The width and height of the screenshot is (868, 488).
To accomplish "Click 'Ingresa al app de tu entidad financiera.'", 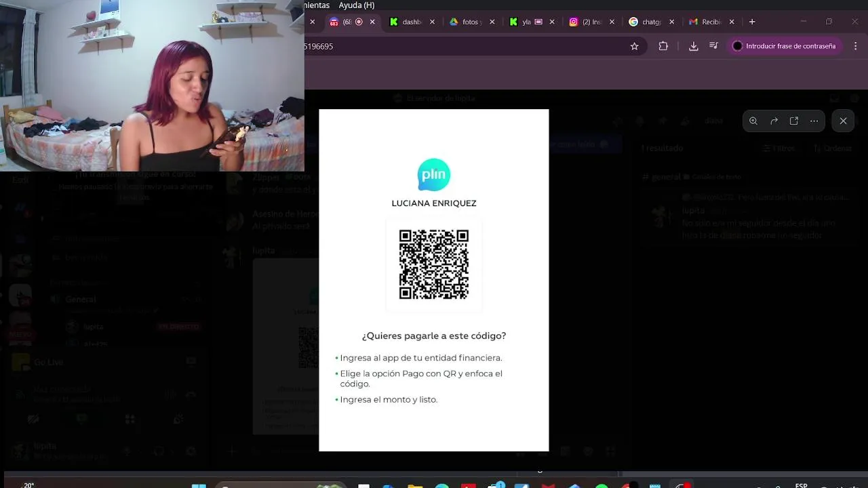I will [x=420, y=358].
